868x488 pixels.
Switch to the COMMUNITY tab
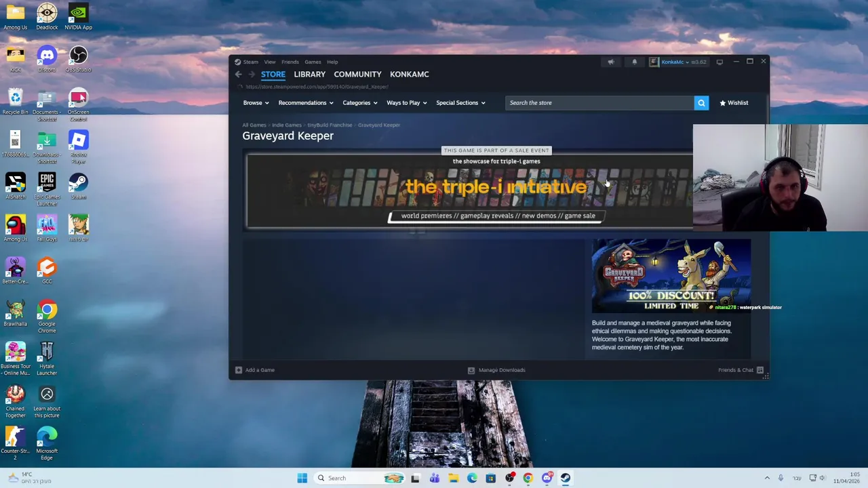click(357, 75)
